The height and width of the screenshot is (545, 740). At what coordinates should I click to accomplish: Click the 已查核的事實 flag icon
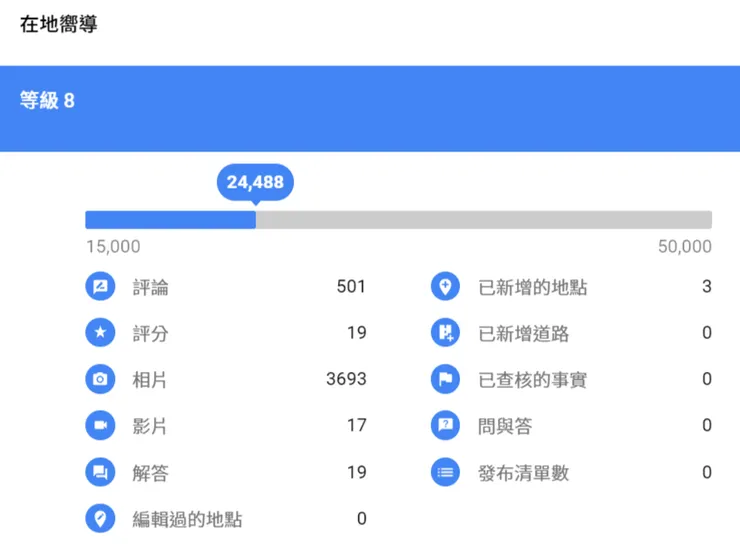pos(445,379)
